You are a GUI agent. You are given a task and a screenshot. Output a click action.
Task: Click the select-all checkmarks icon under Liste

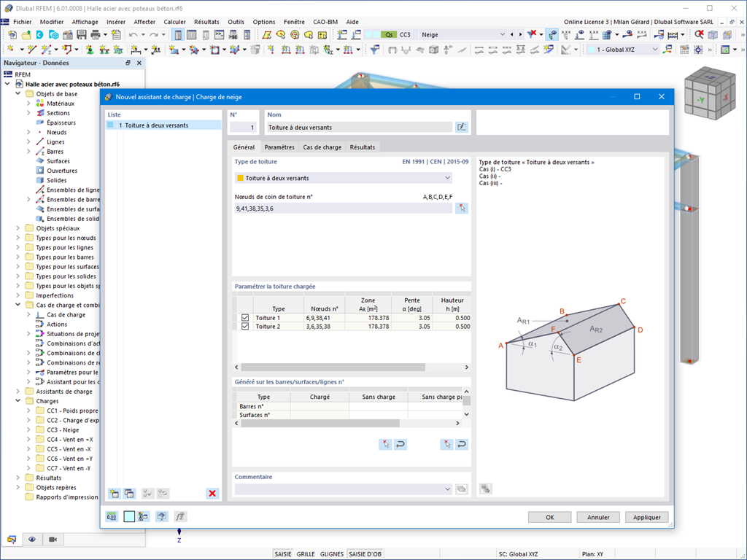(147, 494)
